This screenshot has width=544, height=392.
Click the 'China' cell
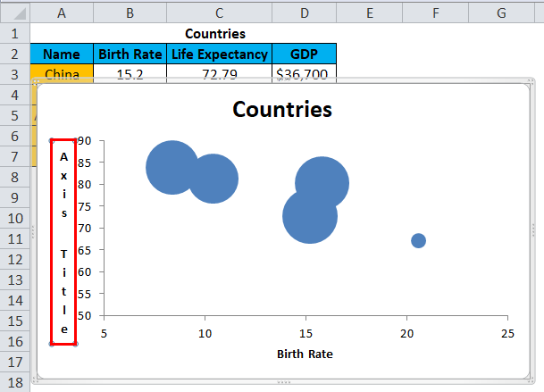(62, 73)
